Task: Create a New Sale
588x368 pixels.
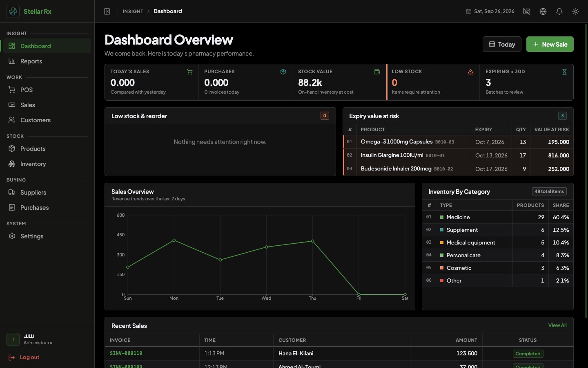Action: click(550, 45)
